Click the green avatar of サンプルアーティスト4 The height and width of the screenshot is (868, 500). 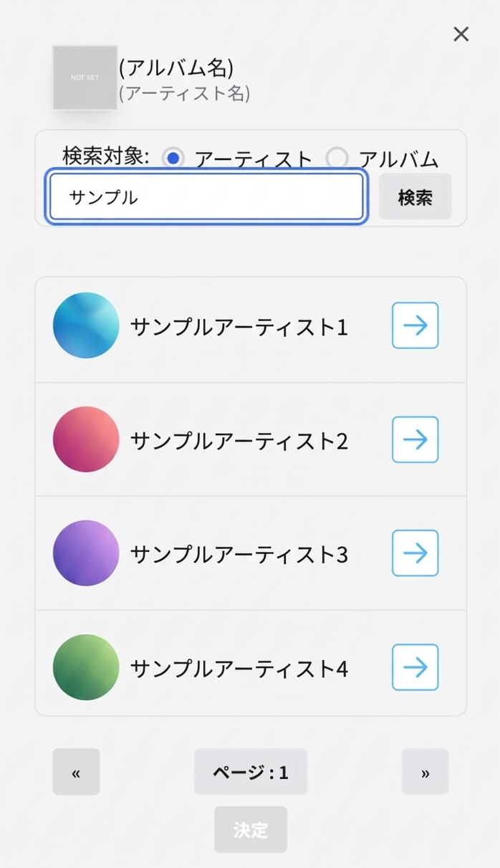point(86,667)
